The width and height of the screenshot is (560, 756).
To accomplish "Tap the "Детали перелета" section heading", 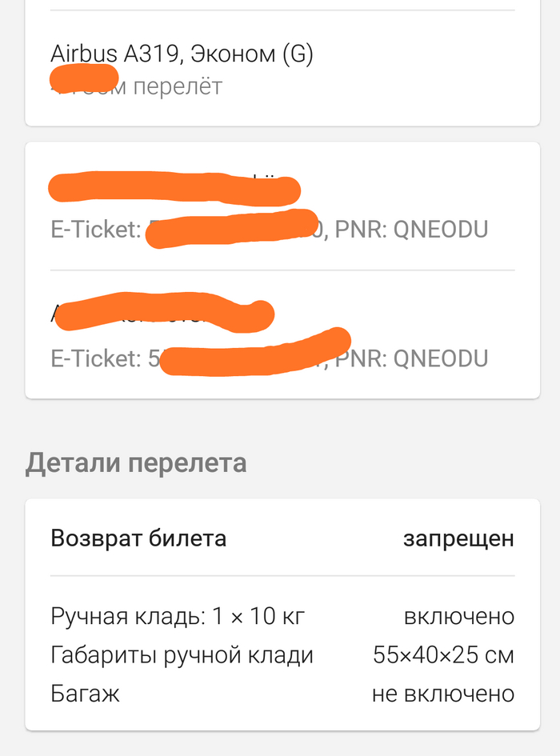I will (136, 463).
